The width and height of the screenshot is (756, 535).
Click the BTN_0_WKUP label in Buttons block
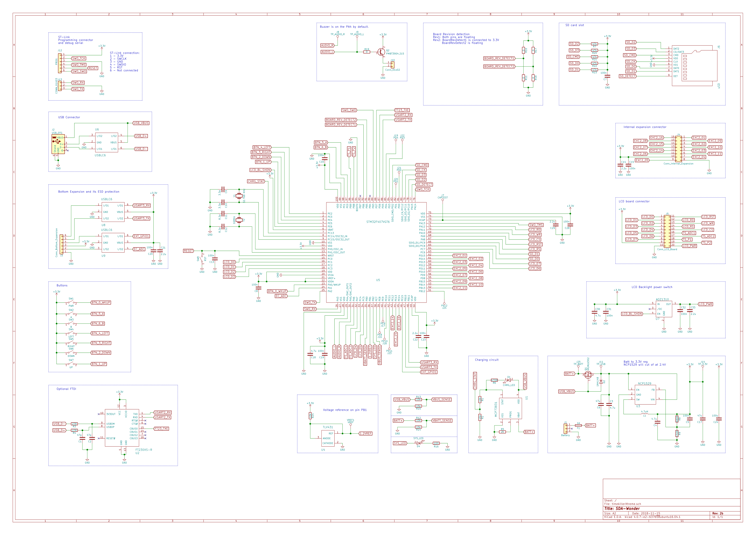pos(101,302)
